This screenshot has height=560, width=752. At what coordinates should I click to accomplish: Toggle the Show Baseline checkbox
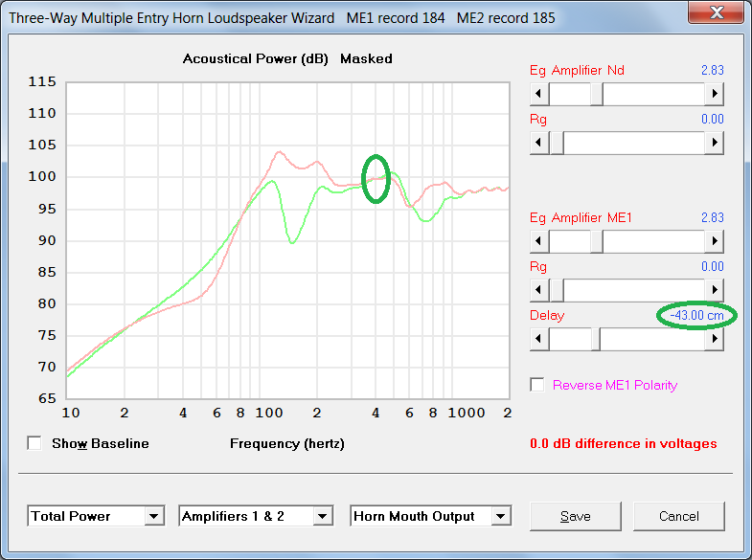34,443
